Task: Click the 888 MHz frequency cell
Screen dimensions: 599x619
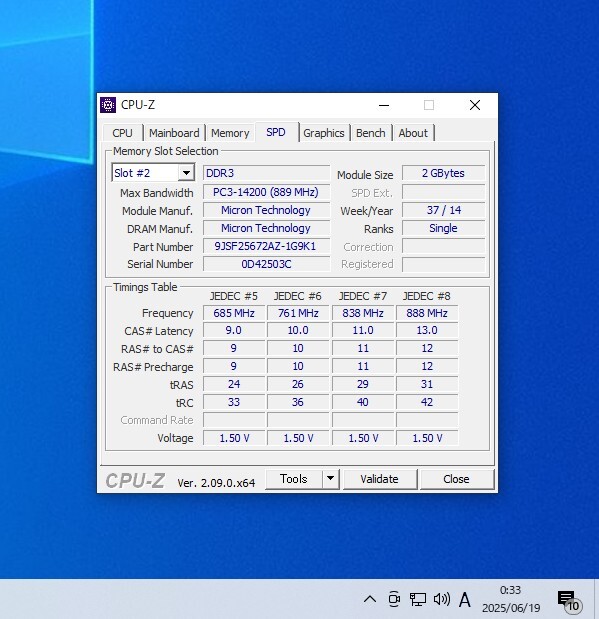Action: [427, 313]
